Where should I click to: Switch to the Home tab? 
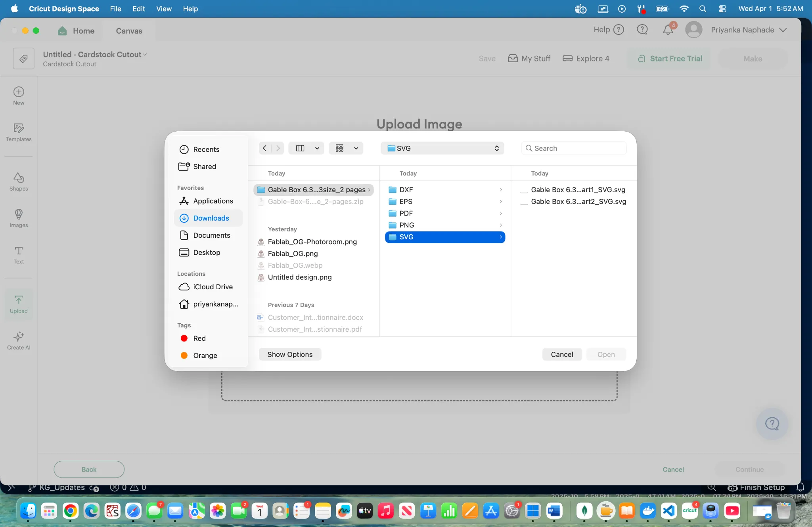click(x=76, y=31)
